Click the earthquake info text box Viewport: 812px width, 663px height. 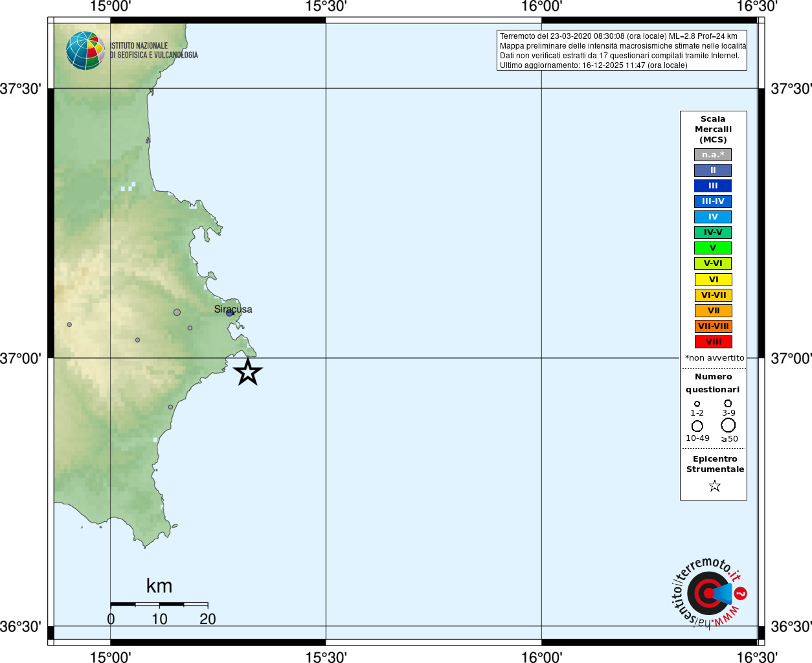[622, 51]
